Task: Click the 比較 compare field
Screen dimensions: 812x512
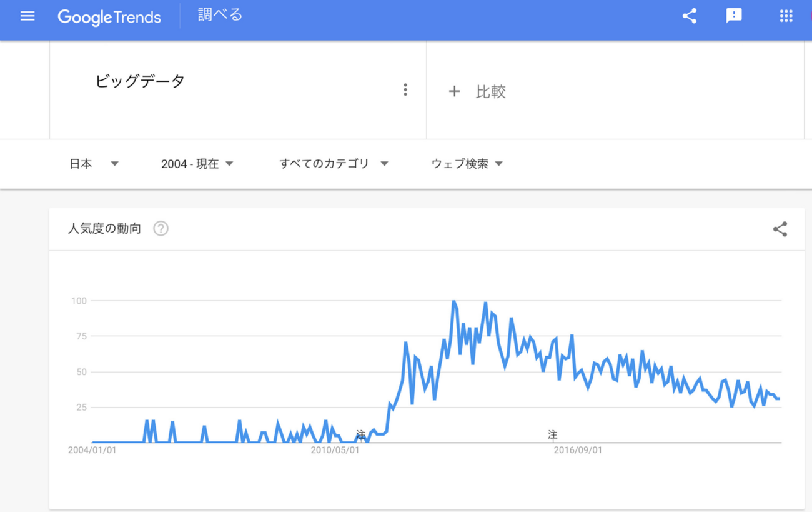Action: tap(491, 92)
